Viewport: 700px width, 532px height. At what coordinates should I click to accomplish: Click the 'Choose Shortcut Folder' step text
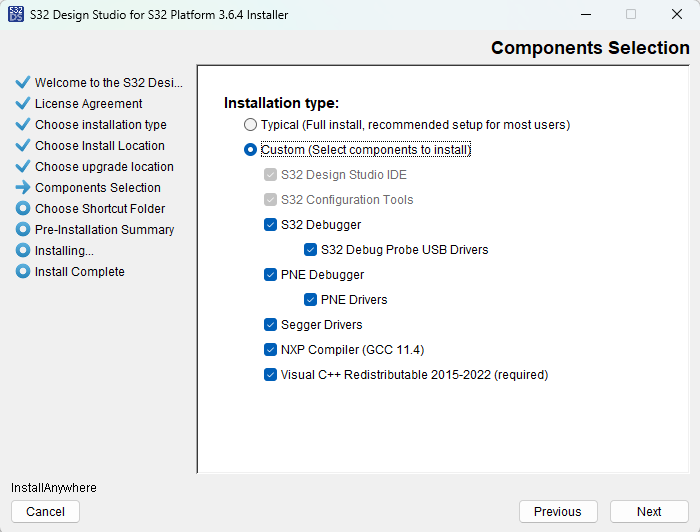pyautogui.click(x=100, y=208)
